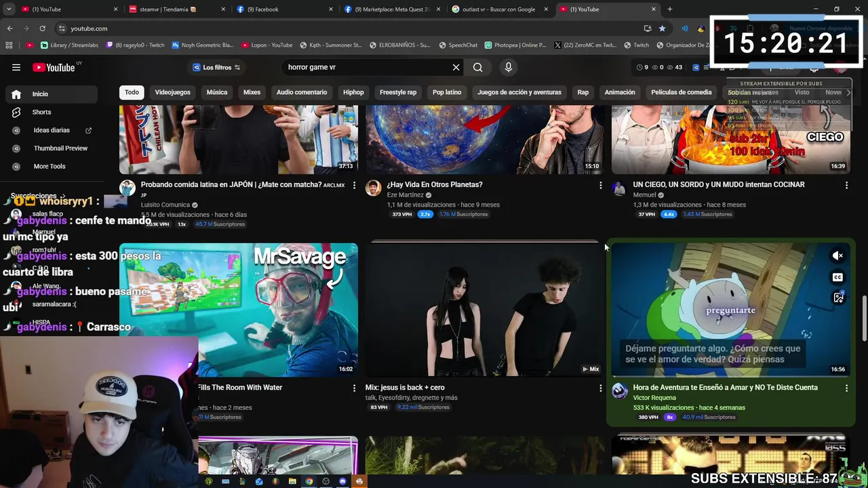Open options for UN CIEGO, UN SORDO video
Image resolution: width=868 pixels, height=488 pixels.
[x=846, y=185]
